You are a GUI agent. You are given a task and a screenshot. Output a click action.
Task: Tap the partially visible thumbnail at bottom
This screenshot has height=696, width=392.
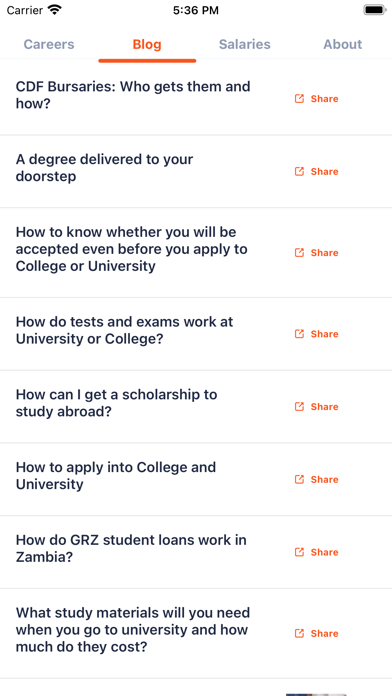pos(316,694)
